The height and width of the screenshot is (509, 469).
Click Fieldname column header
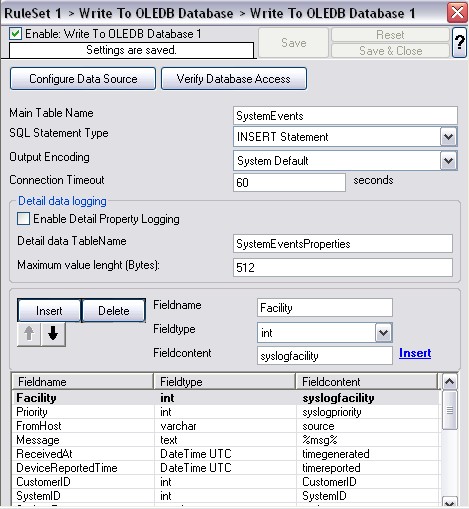[x=82, y=382]
